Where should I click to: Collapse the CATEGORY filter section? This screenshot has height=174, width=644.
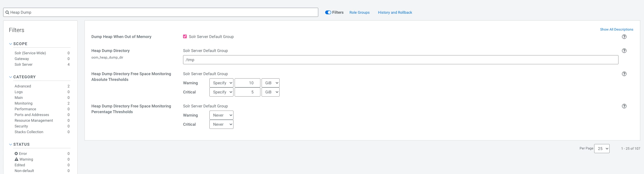click(11, 77)
